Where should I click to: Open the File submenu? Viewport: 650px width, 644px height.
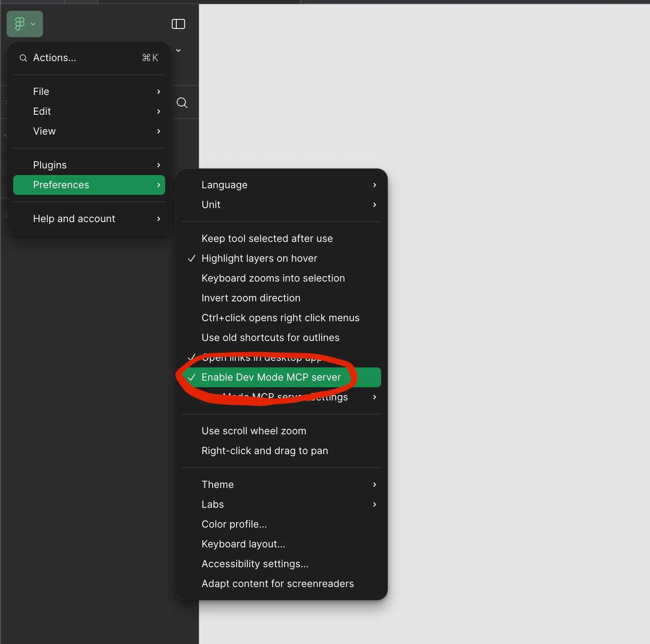89,92
